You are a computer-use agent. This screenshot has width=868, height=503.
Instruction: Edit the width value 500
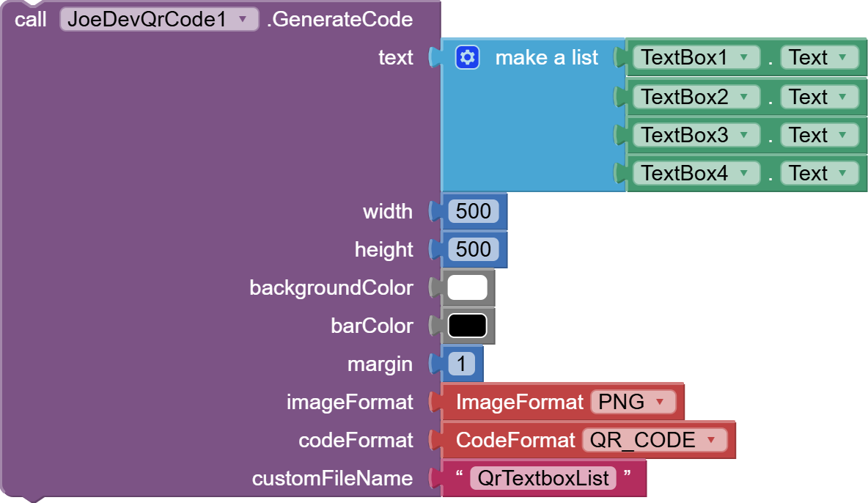pos(473,211)
